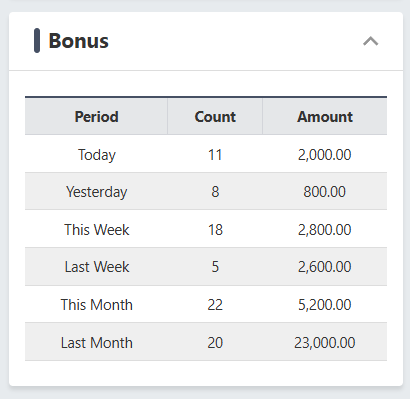The width and height of the screenshot is (410, 399).
Task: Click This Month's amount 5,200.00
Action: pos(325,305)
